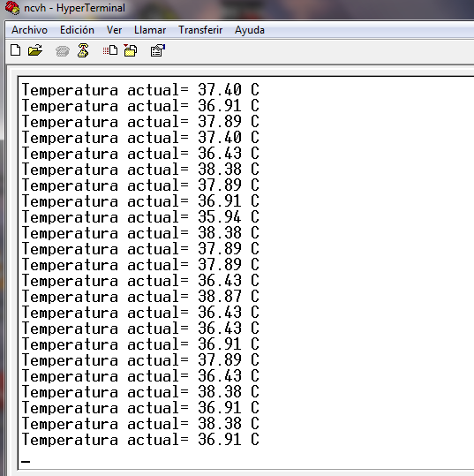The image size is (474, 476).
Task: Click the terminal cursor on the empty line
Action: (x=26, y=462)
